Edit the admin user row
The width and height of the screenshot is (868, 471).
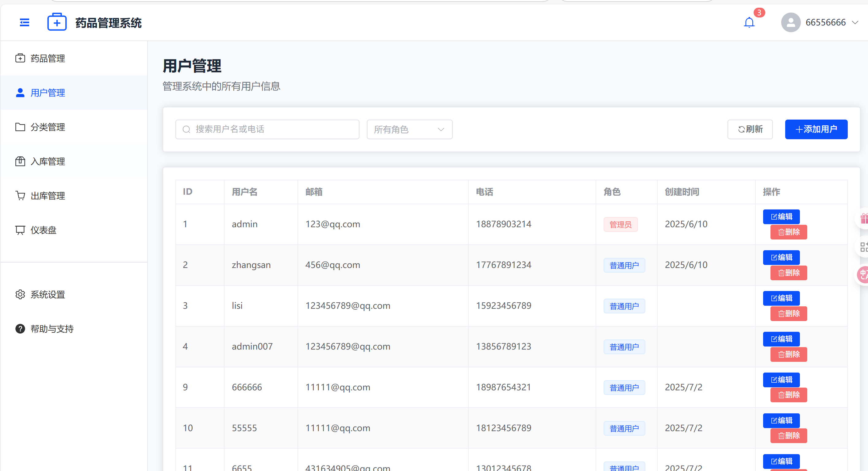(781, 216)
